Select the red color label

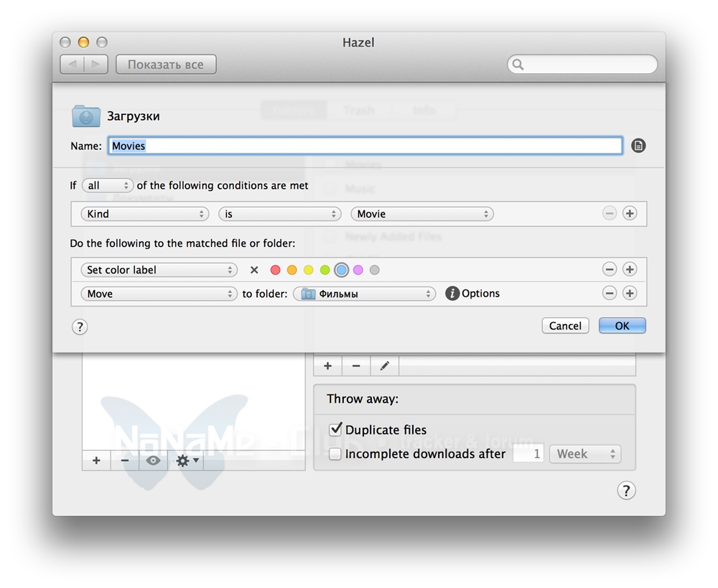[x=275, y=270]
